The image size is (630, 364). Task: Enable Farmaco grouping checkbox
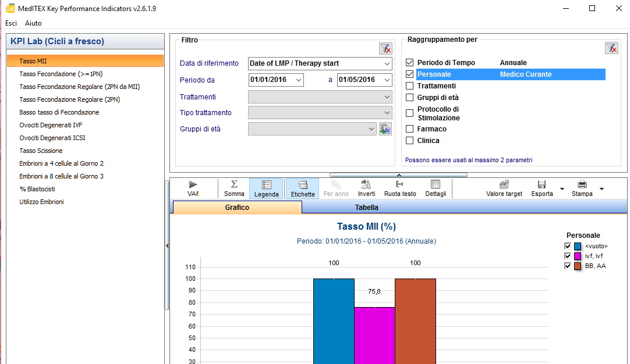409,129
